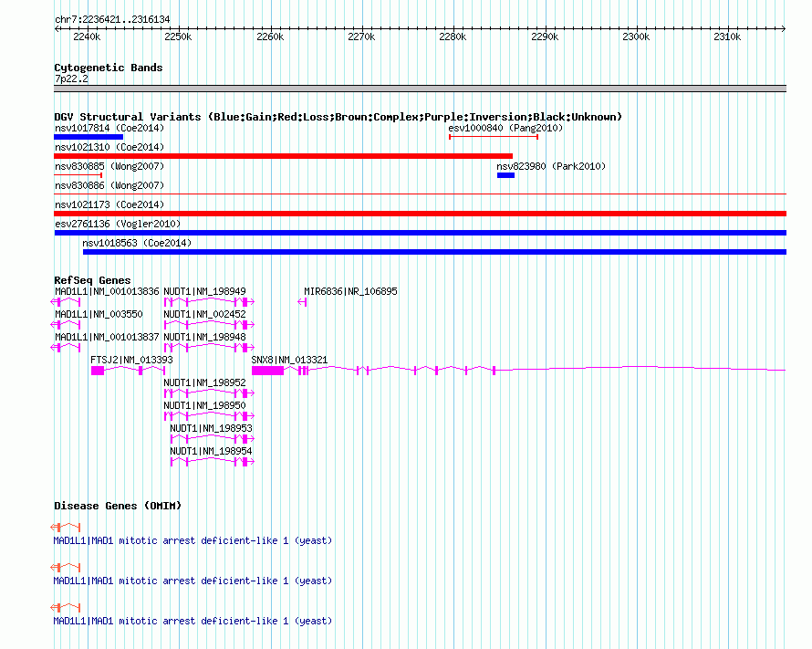This screenshot has width=812, height=649.
Task: Click the nsv1018563 (Coe2014) label
Action: (x=137, y=243)
